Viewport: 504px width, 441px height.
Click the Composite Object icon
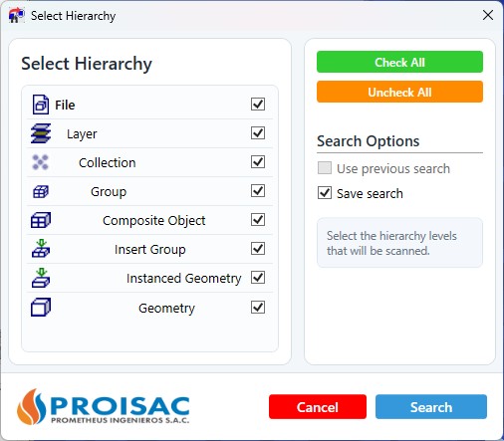[x=41, y=220]
